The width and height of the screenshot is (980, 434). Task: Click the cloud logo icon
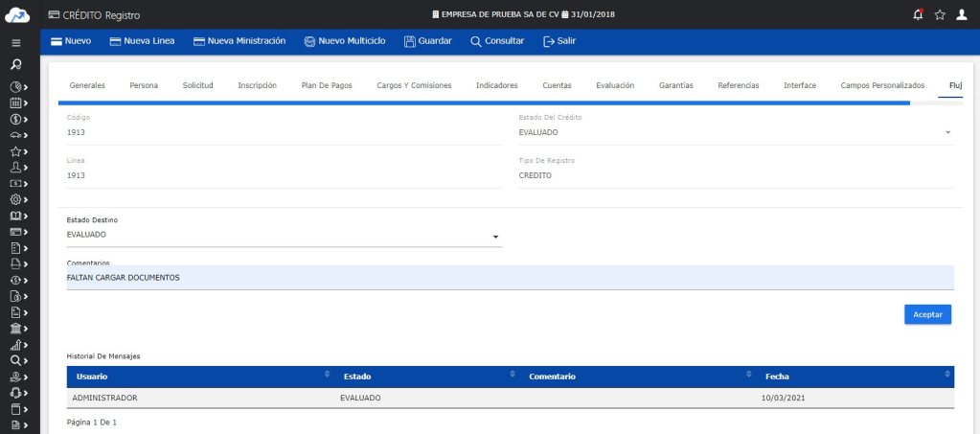pyautogui.click(x=18, y=13)
